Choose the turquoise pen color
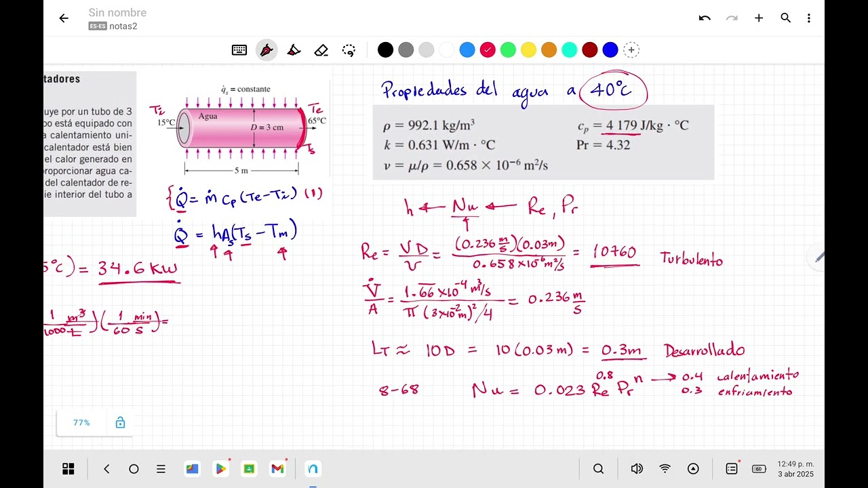Screen dimensions: 868x488 pyautogui.click(x=570, y=49)
